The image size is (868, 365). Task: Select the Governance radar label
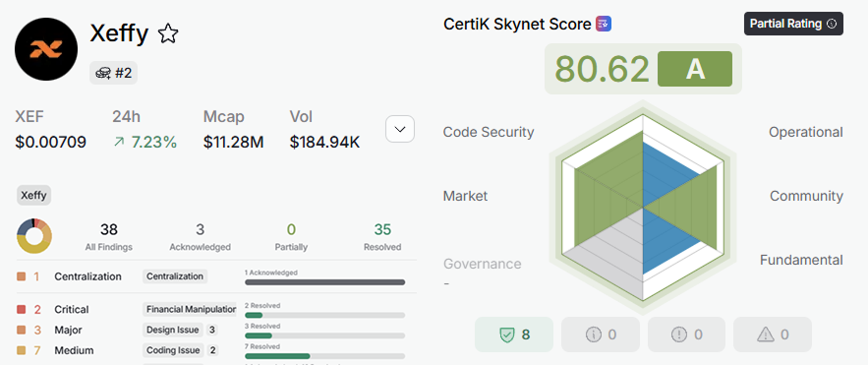(x=482, y=264)
